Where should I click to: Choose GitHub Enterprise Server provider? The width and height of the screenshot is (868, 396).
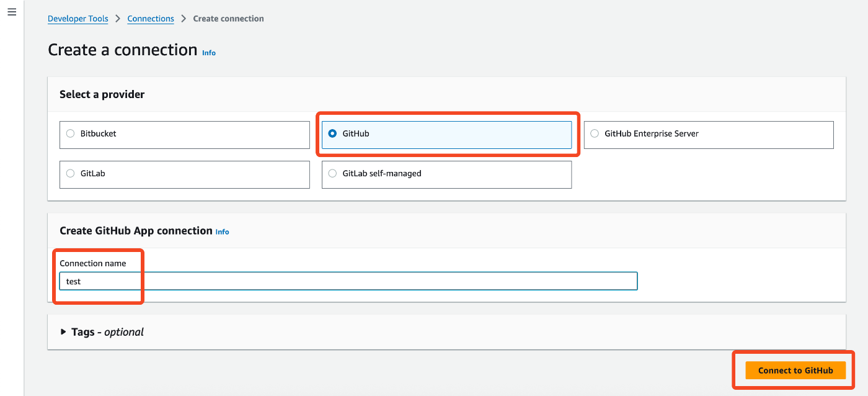click(709, 135)
